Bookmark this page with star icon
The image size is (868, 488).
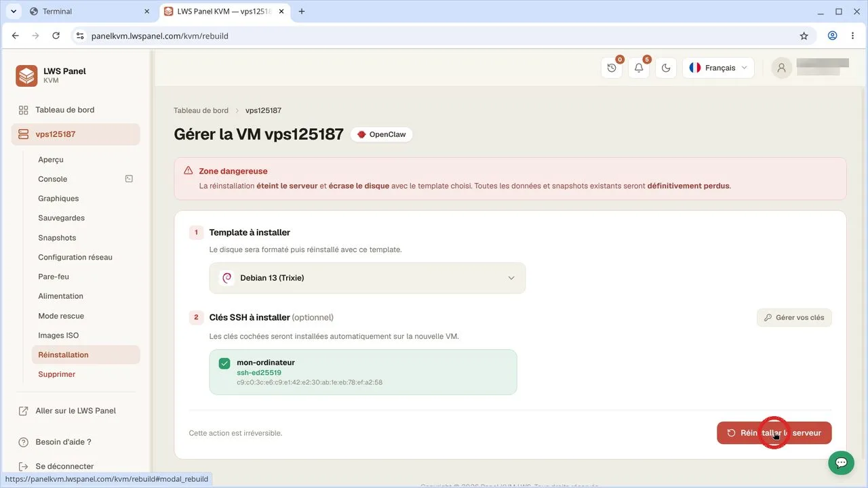[804, 36]
